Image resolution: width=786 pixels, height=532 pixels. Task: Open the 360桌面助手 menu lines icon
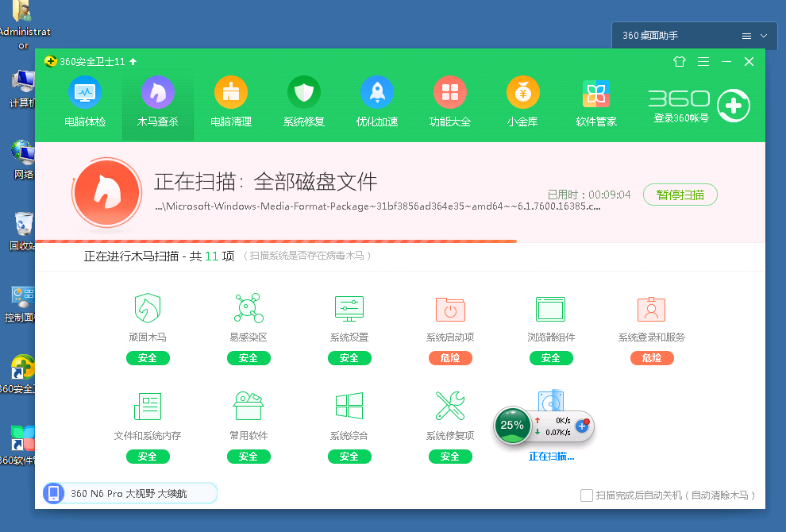coord(746,36)
